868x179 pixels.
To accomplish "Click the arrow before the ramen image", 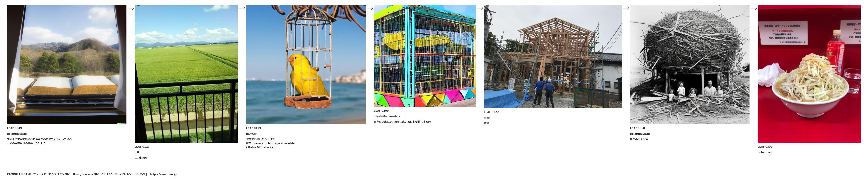I will click(754, 8).
